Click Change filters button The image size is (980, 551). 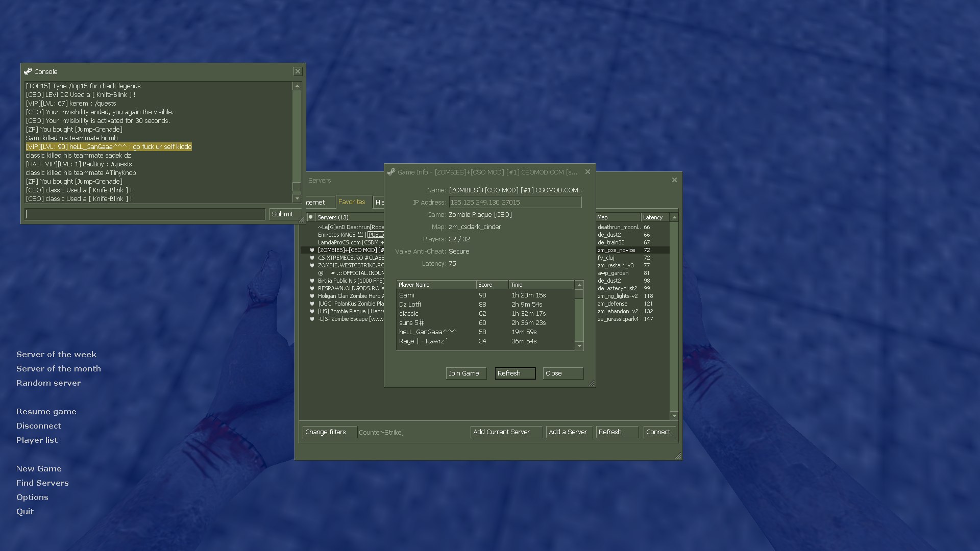point(329,432)
